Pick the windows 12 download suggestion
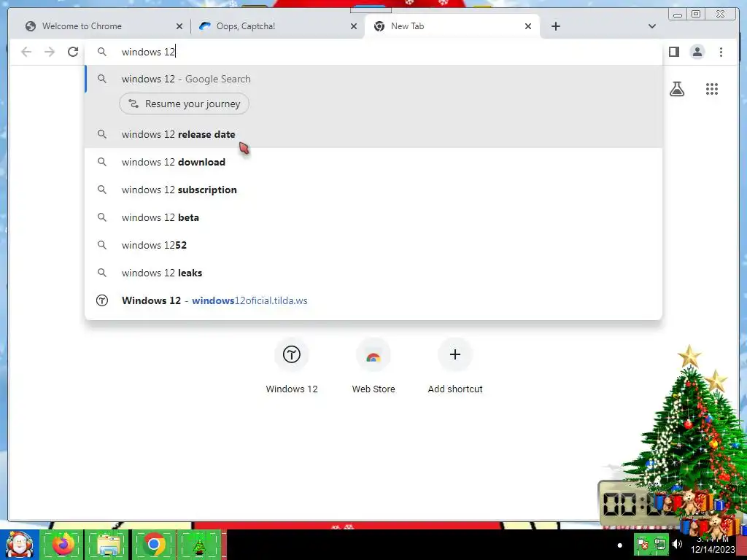Screen dimensions: 747x560 point(373,162)
